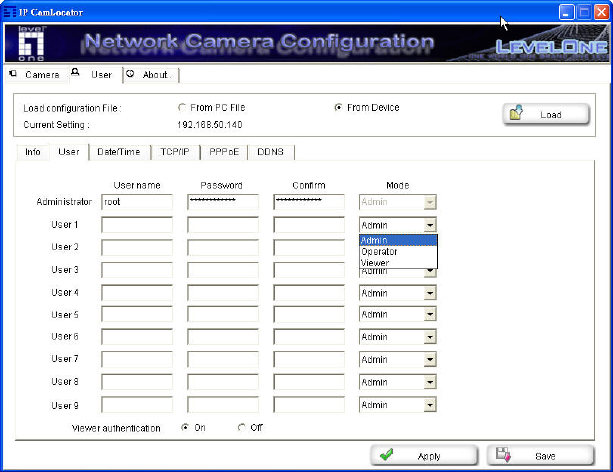Image resolution: width=613 pixels, height=472 pixels.
Task: Click the green checkmark Apply icon
Action: click(386, 455)
